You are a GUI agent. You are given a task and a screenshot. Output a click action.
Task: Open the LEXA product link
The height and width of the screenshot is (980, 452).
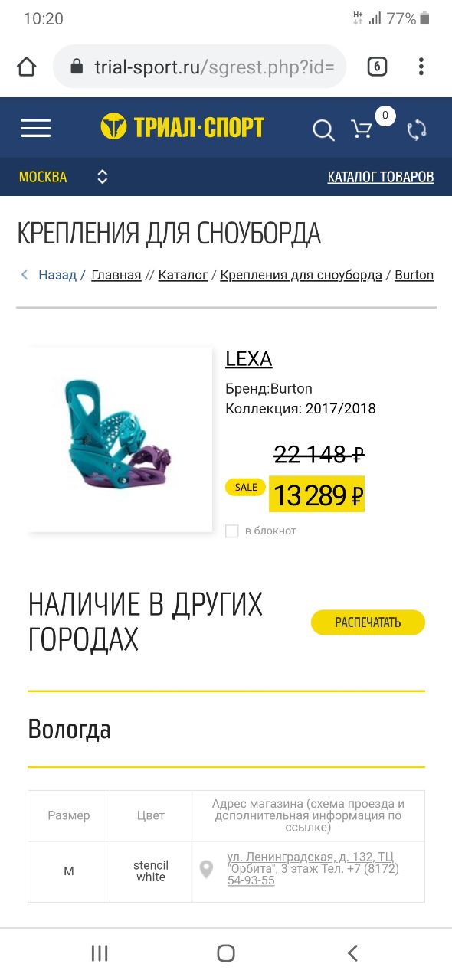point(249,359)
